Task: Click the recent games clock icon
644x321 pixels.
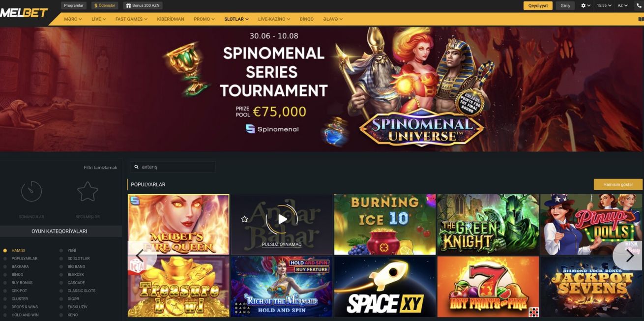Action: tap(31, 191)
